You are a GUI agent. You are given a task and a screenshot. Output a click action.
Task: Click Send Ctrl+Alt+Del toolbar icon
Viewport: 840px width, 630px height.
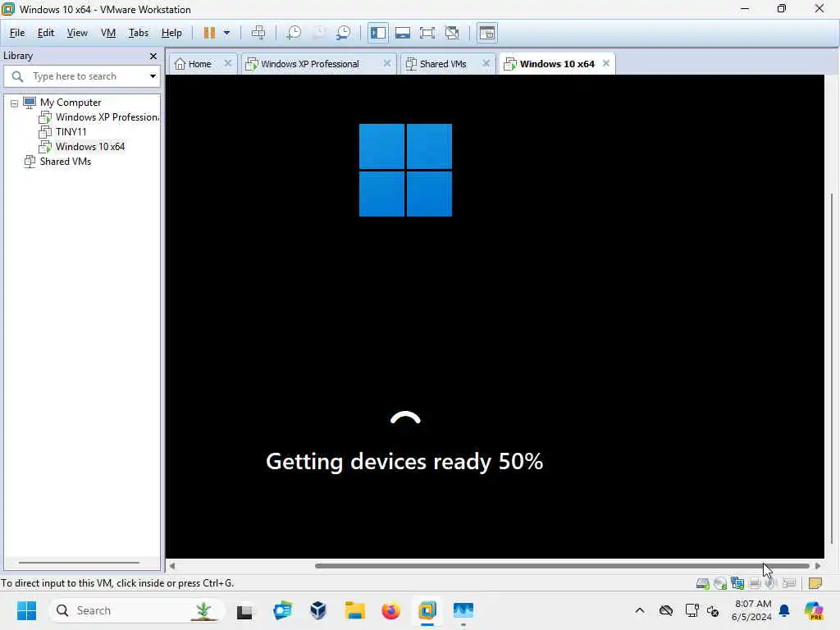(258, 33)
